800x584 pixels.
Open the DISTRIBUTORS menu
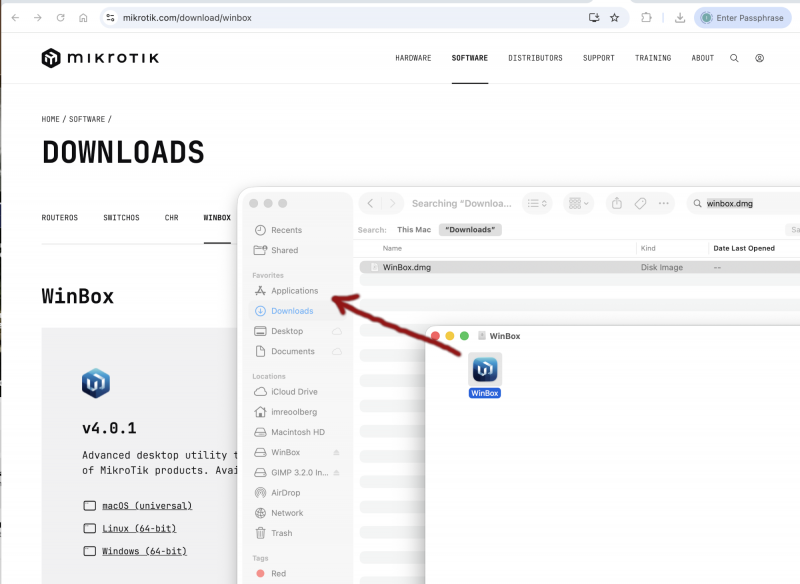tap(535, 58)
